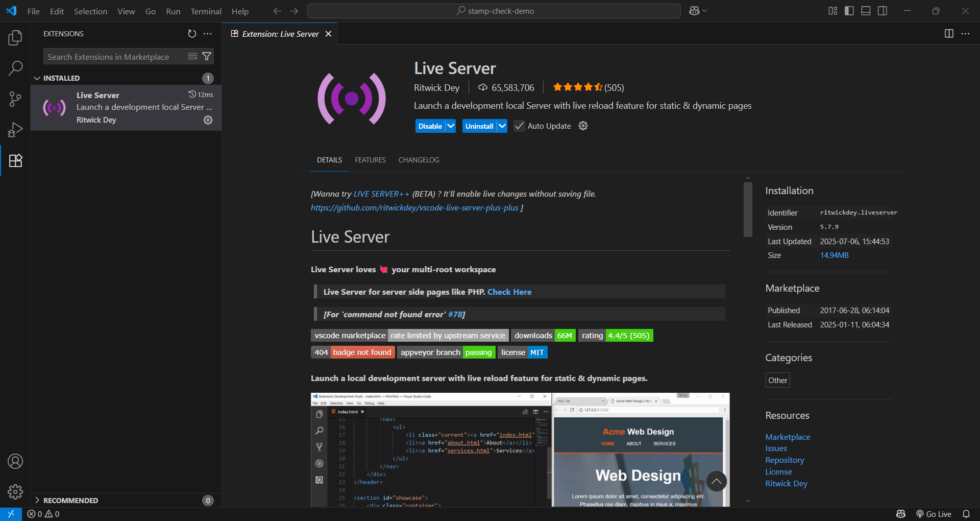This screenshot has width=980, height=521.
Task: Go forward with the navigation arrow
Action: (294, 11)
